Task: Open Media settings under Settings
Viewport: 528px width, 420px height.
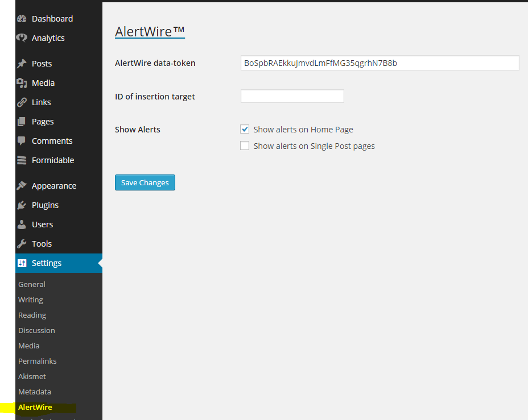Action: point(29,346)
